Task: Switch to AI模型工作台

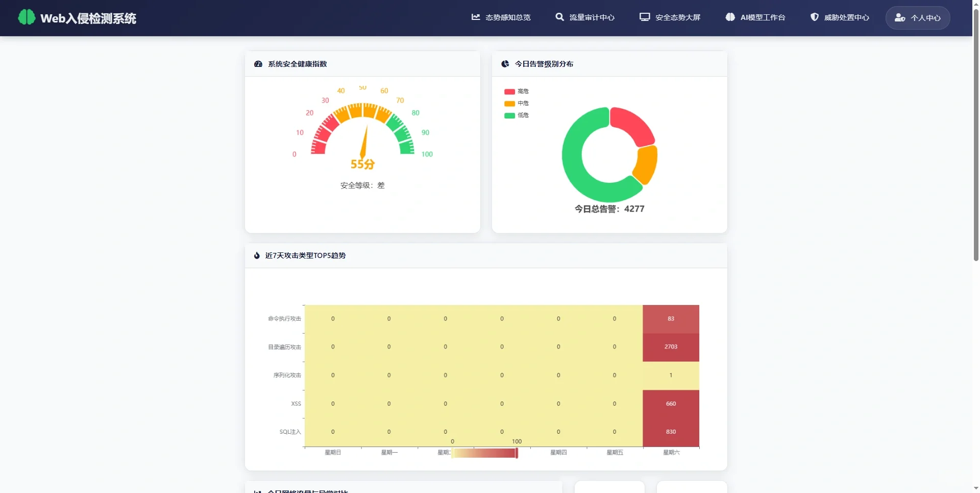Action: click(755, 17)
